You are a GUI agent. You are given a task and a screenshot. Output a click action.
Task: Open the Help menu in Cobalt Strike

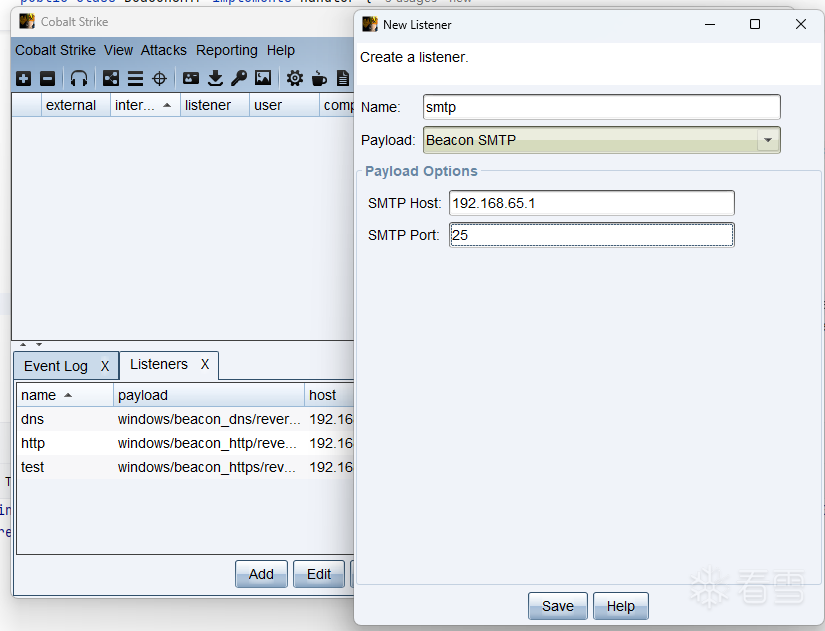pos(280,51)
